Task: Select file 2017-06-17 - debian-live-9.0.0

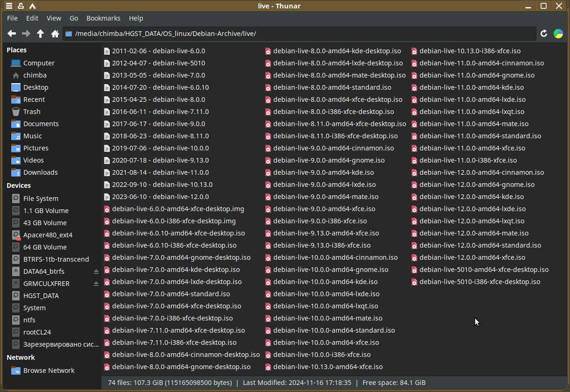Action: pyautogui.click(x=155, y=124)
